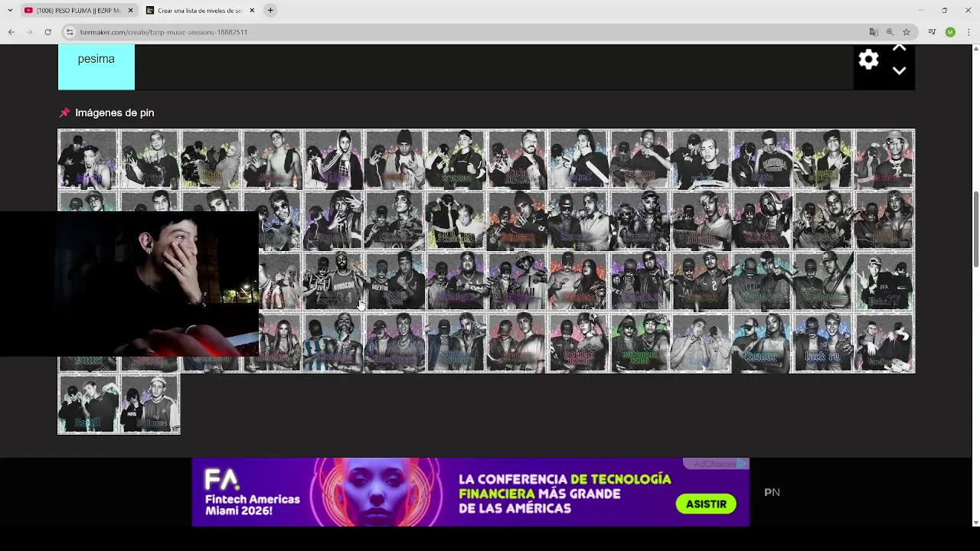Viewport: 980px width, 551px height.
Task: Bookmark this page with the star
Action: click(x=906, y=32)
